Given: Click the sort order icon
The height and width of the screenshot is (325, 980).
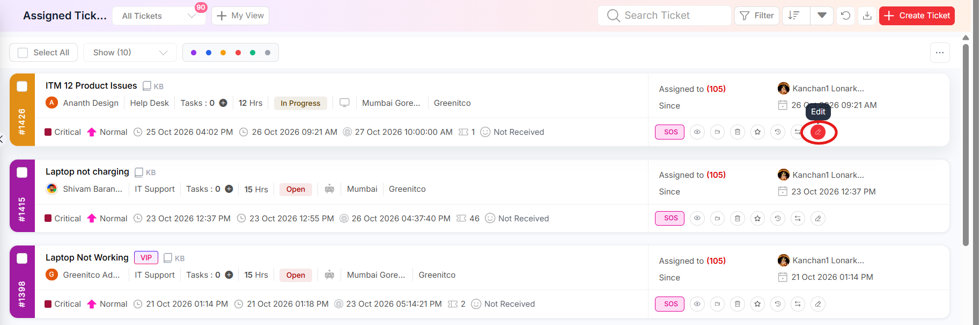Looking at the screenshot, I should click(794, 16).
